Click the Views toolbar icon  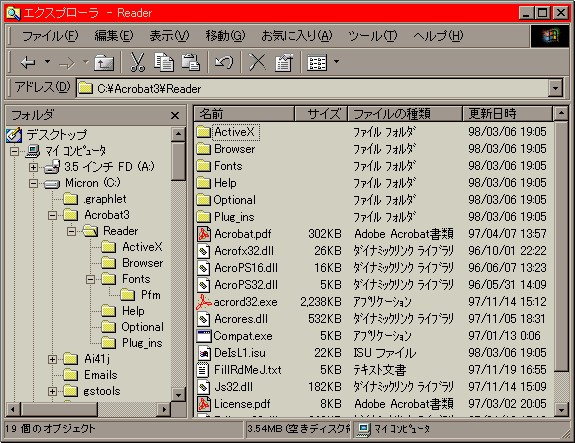[317, 63]
